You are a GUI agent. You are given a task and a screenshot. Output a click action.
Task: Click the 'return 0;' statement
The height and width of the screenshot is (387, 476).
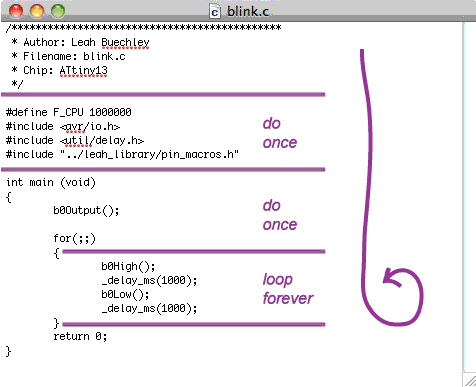80,336
